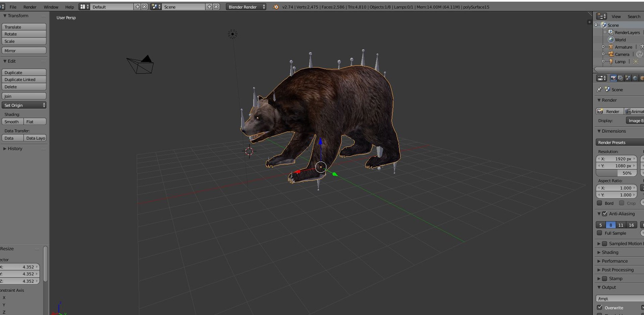Click the Duplicate Linked button
The height and width of the screenshot is (315, 644).
24,80
